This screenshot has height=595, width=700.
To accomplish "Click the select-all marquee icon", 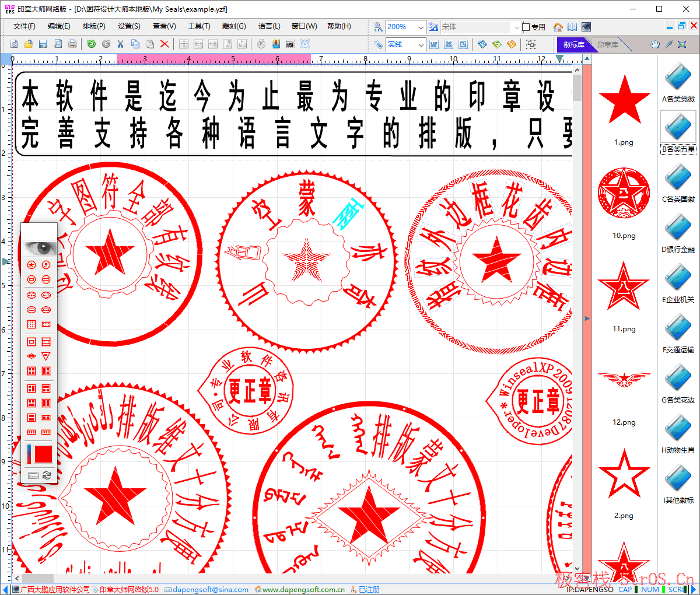I will click(x=530, y=44).
